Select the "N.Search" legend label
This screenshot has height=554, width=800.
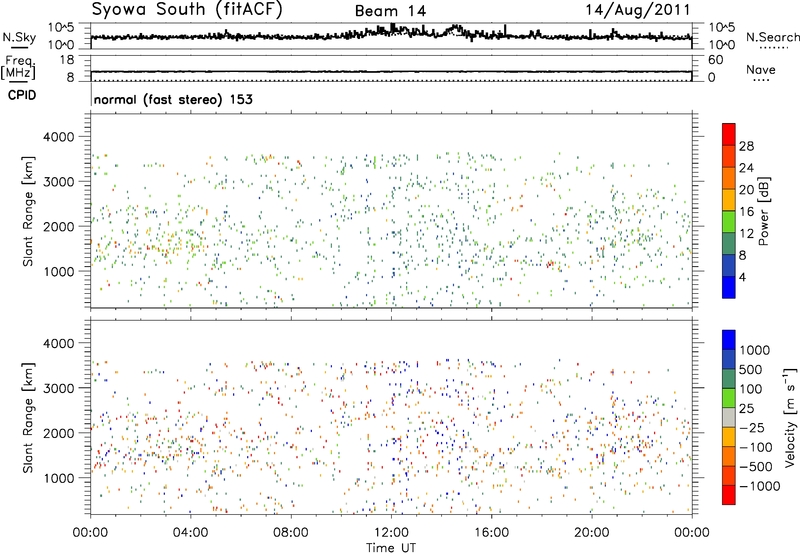coord(772,37)
